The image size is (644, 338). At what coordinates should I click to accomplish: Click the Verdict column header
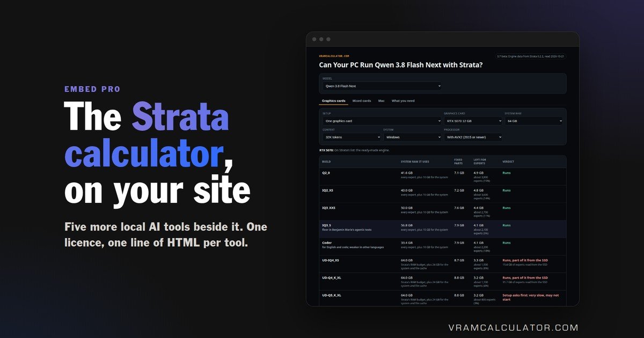508,161
